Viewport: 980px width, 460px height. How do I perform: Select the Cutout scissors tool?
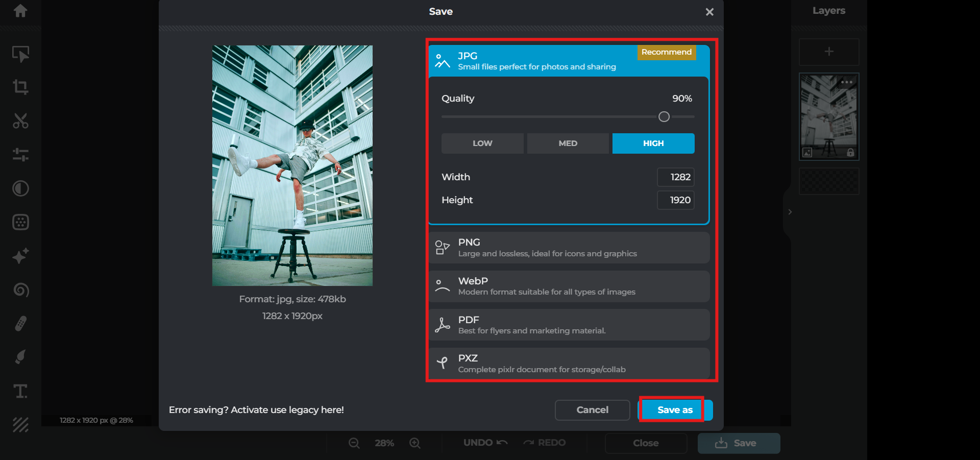(x=20, y=121)
